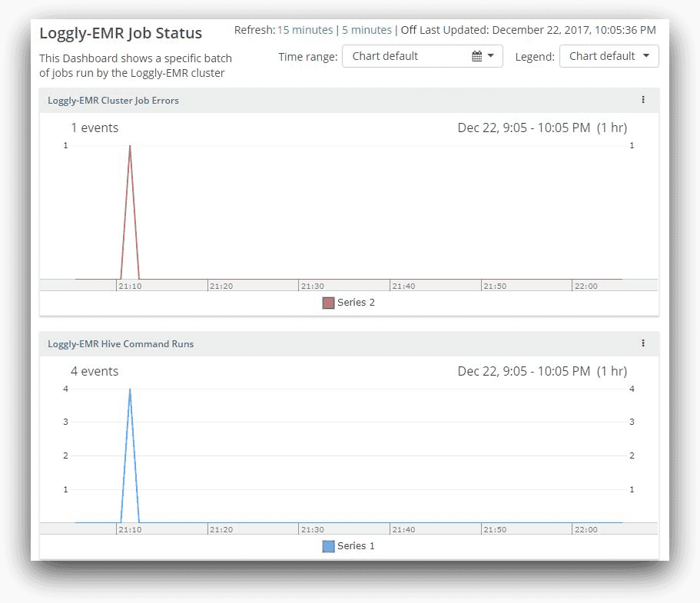
Task: Turn refresh Off
Action: point(409,30)
